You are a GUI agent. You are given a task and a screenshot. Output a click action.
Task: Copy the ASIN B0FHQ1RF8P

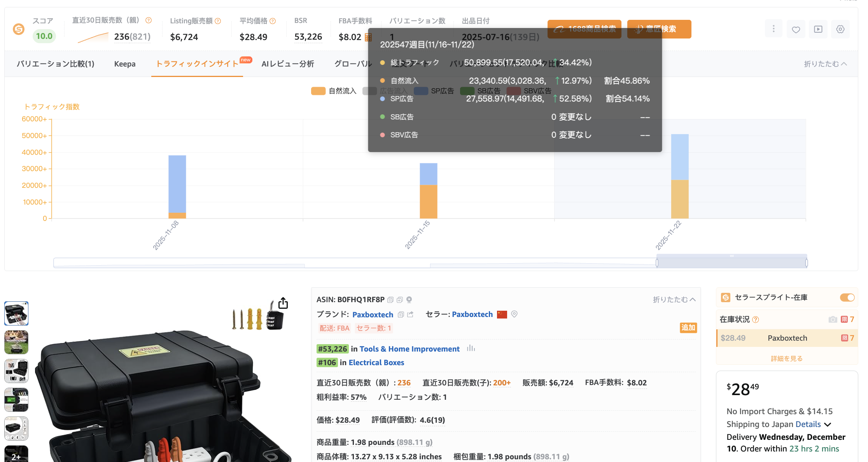pos(392,299)
